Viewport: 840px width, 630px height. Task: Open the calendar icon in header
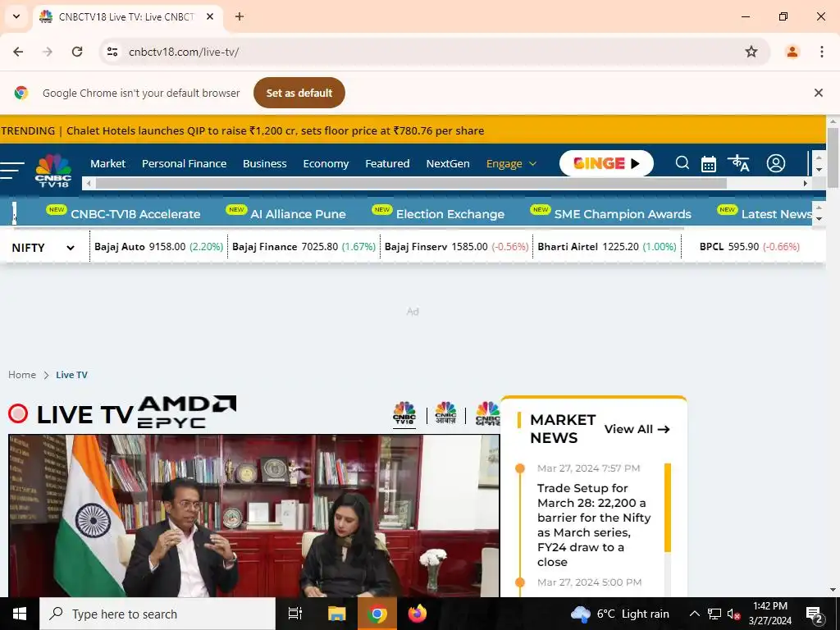point(708,164)
